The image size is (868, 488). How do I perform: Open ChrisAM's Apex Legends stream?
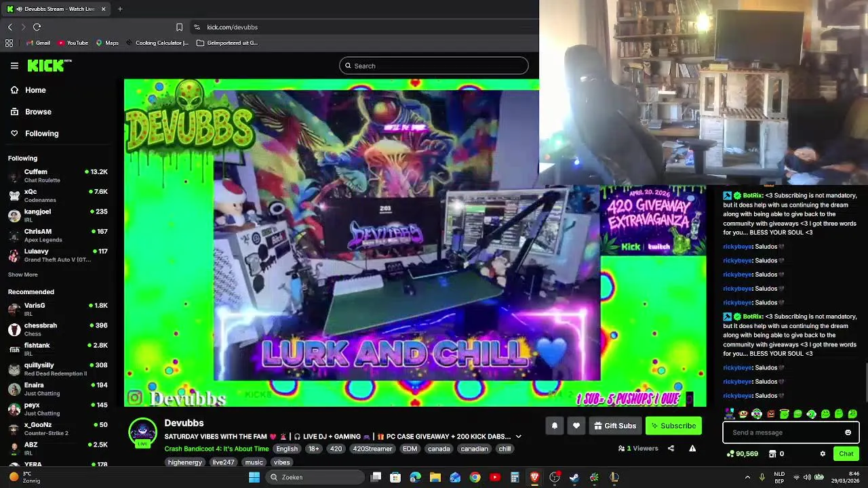58,235
